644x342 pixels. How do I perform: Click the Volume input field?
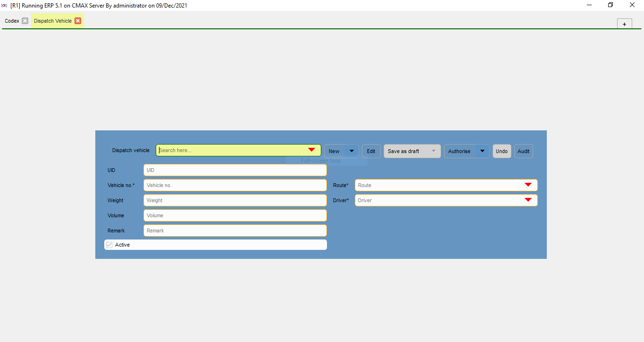(x=234, y=215)
